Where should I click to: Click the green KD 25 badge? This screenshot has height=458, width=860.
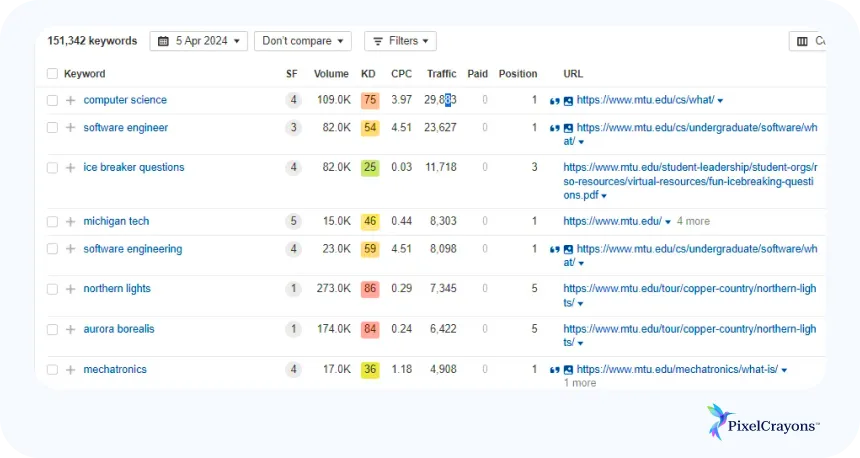click(370, 167)
